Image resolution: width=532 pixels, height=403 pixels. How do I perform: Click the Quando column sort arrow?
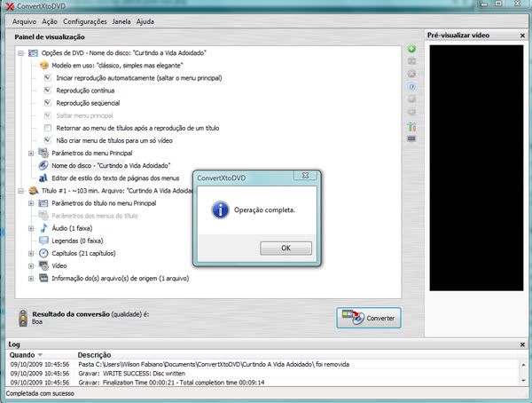tap(40, 355)
